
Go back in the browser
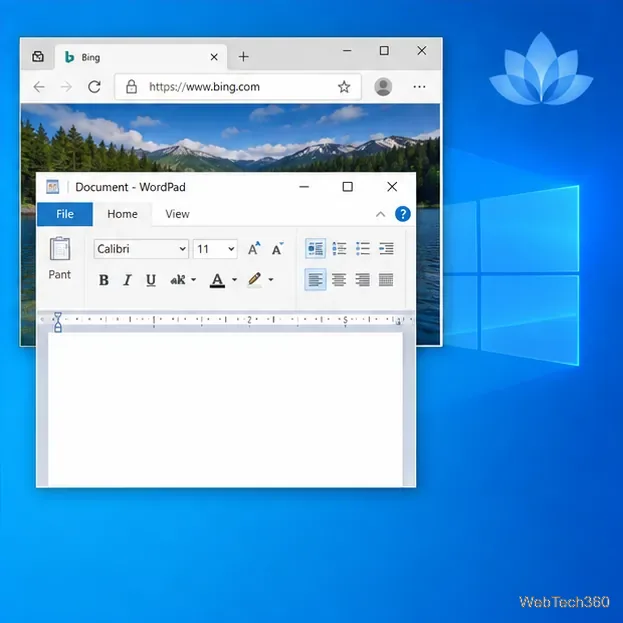point(39,87)
